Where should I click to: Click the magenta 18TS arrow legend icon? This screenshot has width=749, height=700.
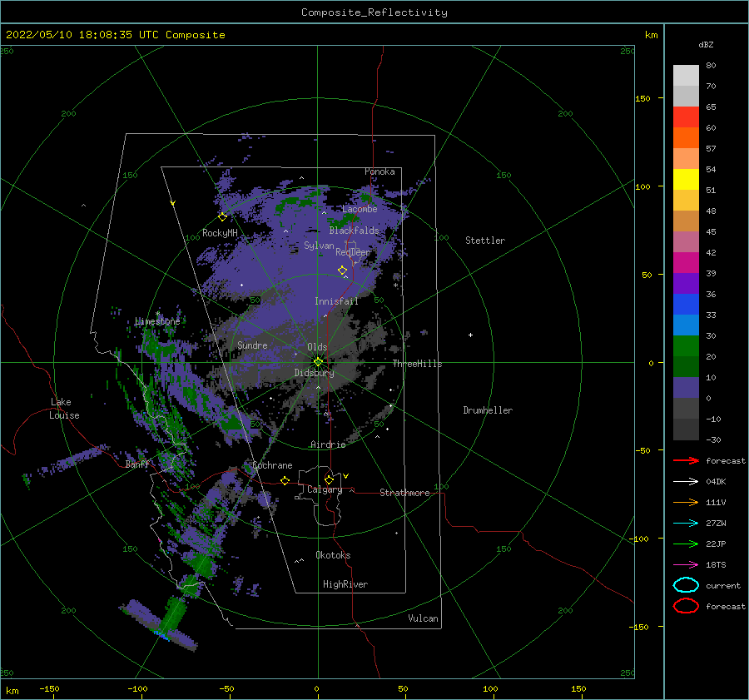pyautogui.click(x=686, y=565)
